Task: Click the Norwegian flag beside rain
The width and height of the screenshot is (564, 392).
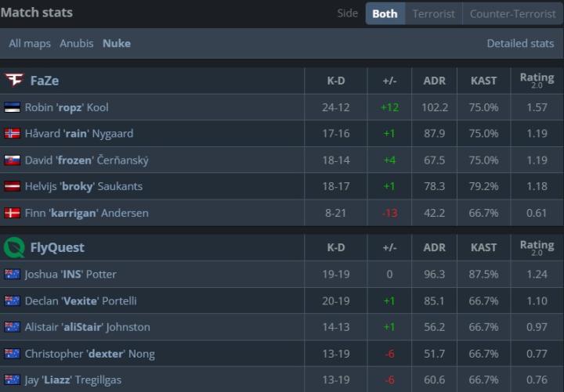Action: tap(12, 134)
